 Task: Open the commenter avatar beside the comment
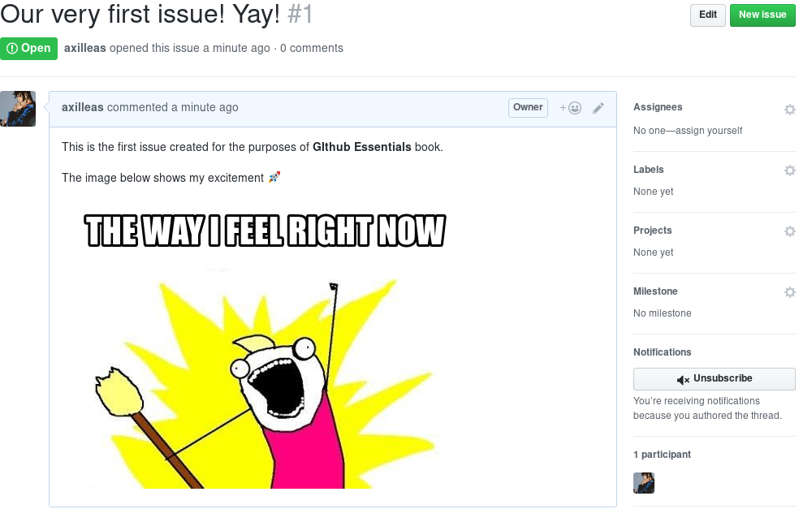[x=18, y=109]
